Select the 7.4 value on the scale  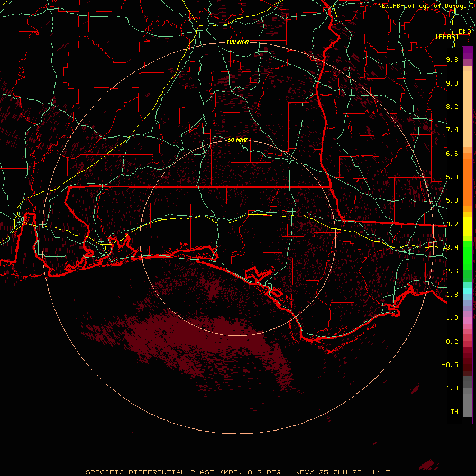click(x=452, y=130)
